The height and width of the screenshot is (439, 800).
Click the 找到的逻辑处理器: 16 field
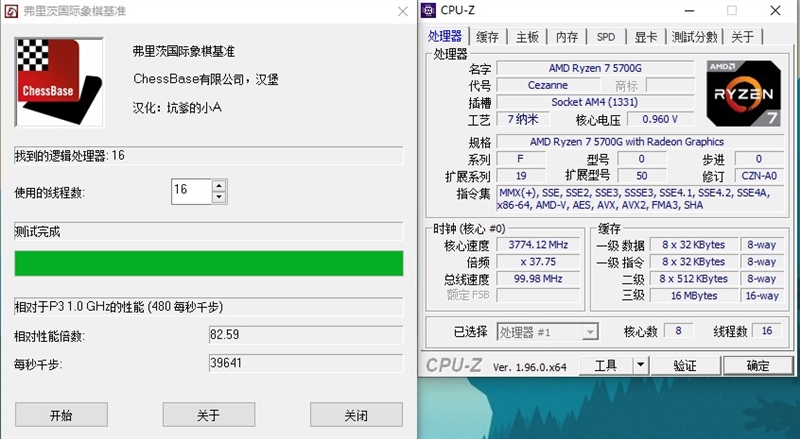point(209,156)
